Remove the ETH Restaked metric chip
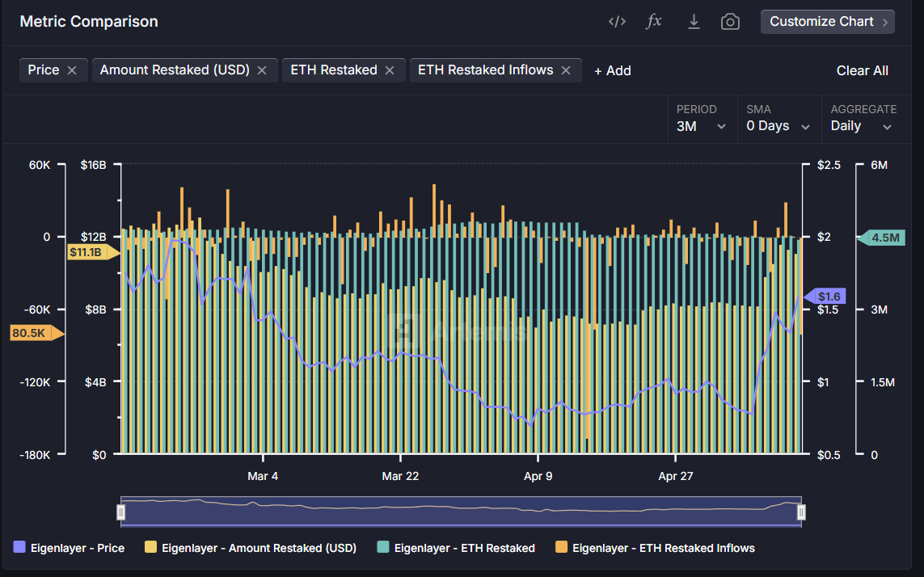 tap(390, 70)
